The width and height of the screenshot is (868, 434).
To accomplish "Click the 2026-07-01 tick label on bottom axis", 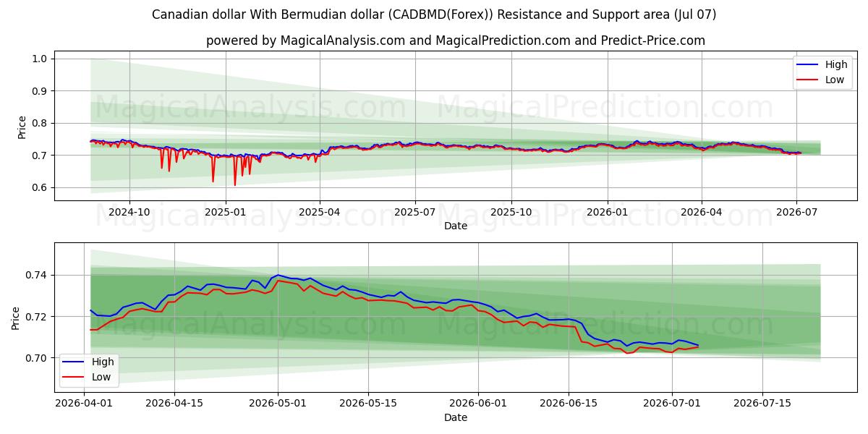I will pyautogui.click(x=672, y=405).
